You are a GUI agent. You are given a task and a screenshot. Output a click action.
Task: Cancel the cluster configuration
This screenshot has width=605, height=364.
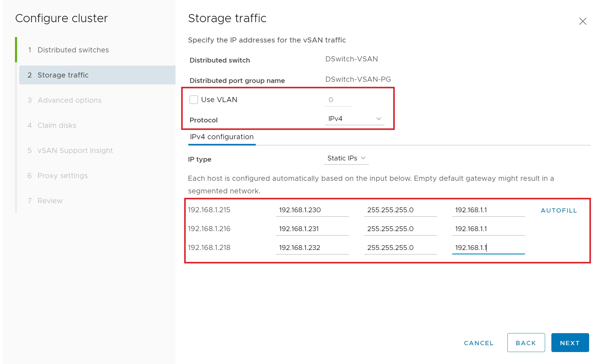tap(478, 343)
